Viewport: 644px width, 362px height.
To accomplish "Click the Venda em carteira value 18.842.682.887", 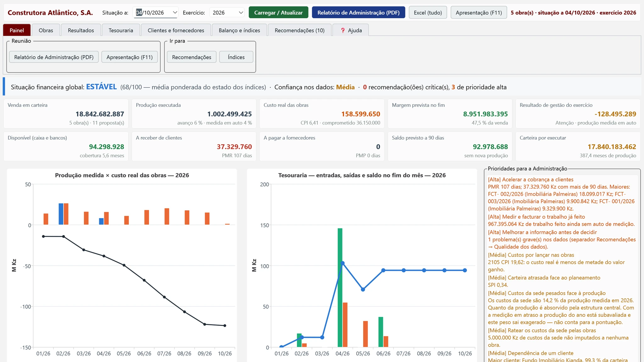I will coord(100,114).
